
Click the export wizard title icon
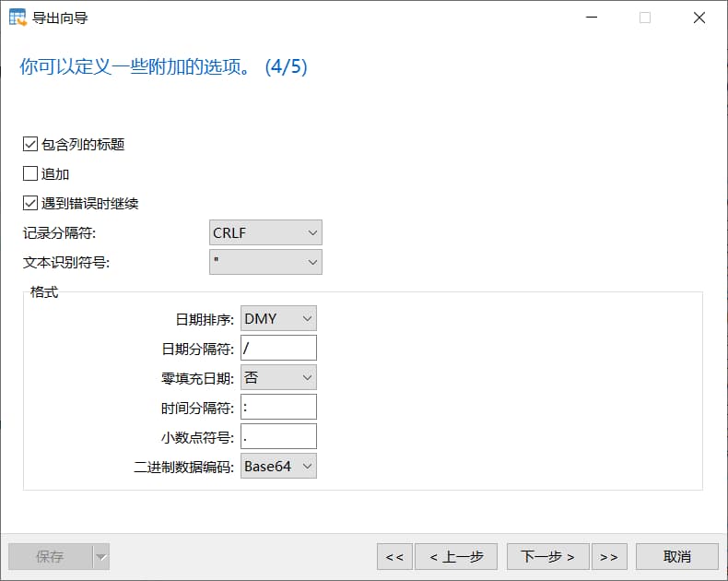coord(18,18)
